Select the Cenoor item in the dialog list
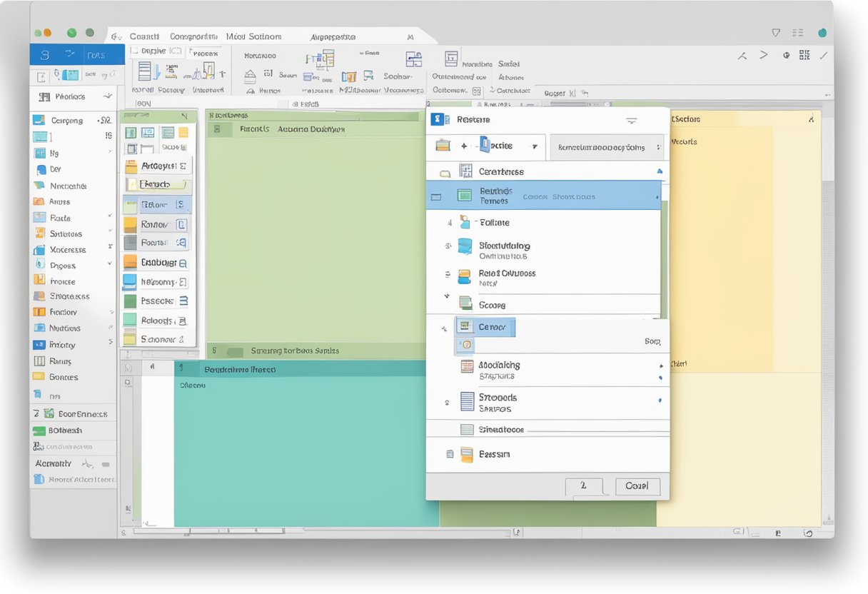The width and height of the screenshot is (868, 594). [x=491, y=327]
